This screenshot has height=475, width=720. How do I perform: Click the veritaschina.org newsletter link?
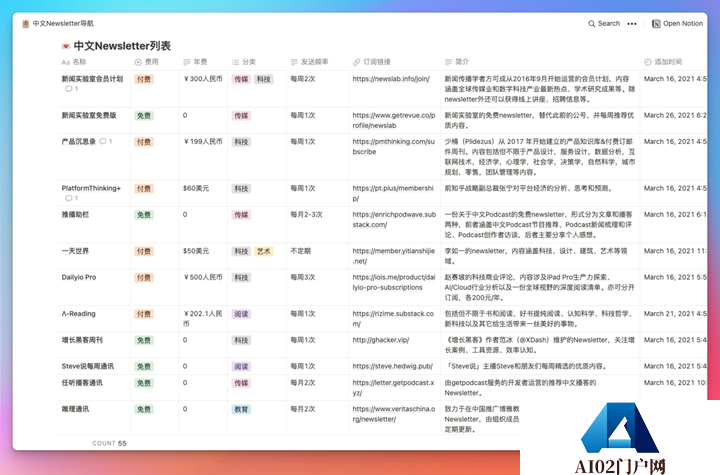(x=394, y=414)
